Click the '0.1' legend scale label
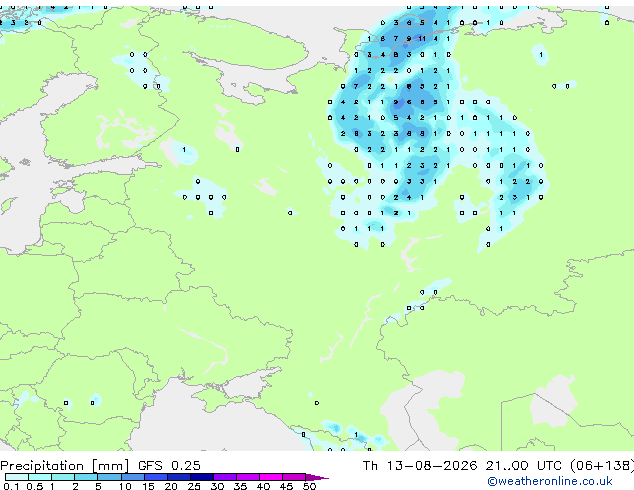634x490 pixels. click(x=11, y=486)
